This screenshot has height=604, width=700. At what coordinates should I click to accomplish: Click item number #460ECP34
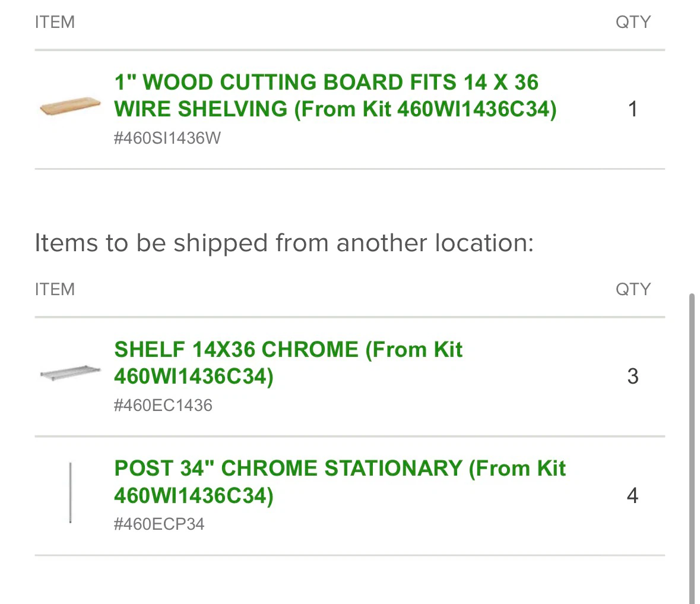point(159,524)
